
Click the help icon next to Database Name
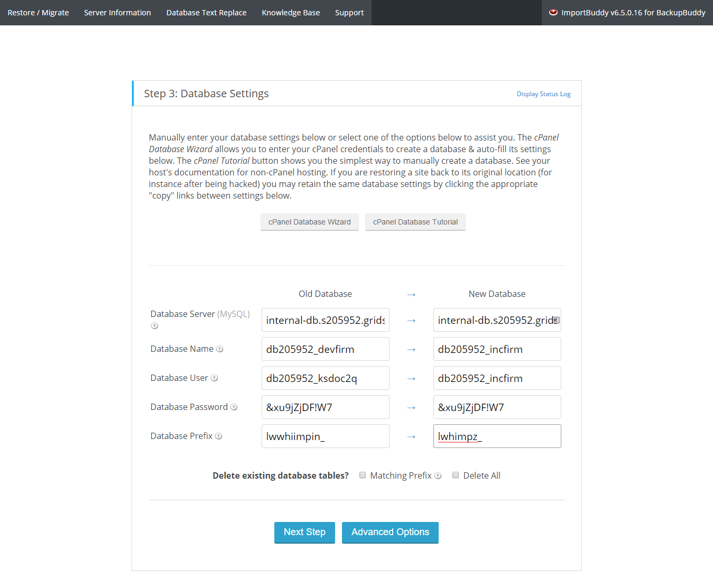point(220,349)
